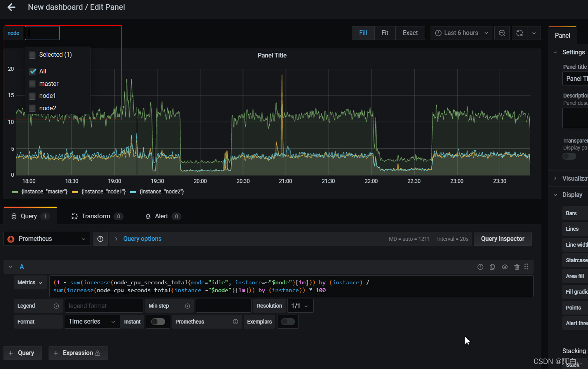Select the Fill view mode
The height and width of the screenshot is (369, 588).
click(x=363, y=33)
